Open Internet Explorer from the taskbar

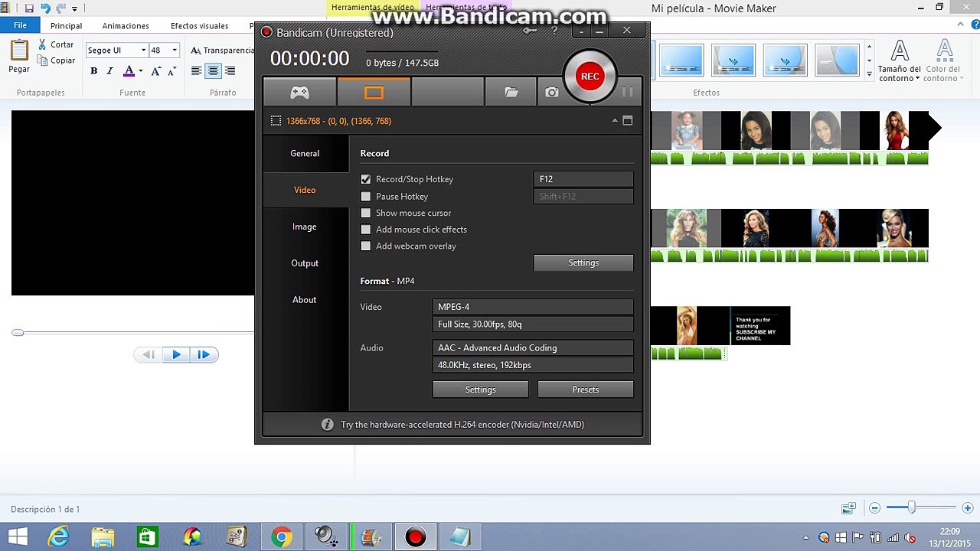tap(58, 537)
